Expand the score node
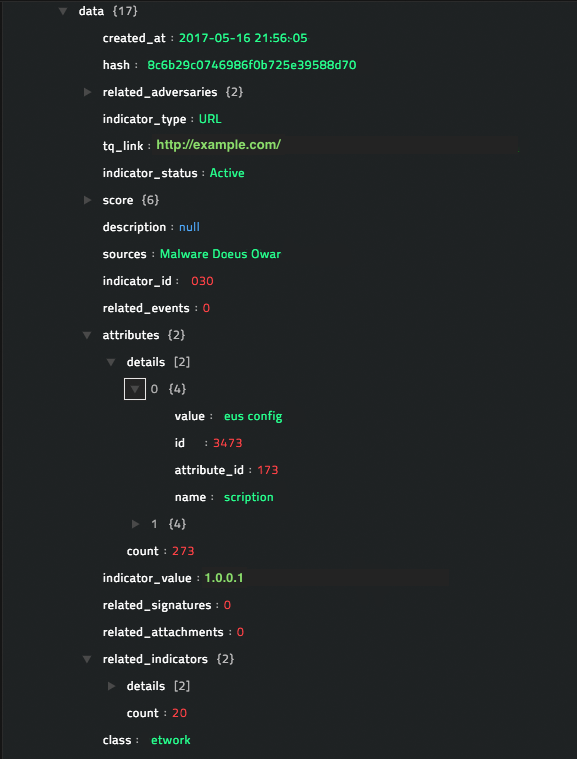Viewport: 577px width, 759px height. click(88, 200)
